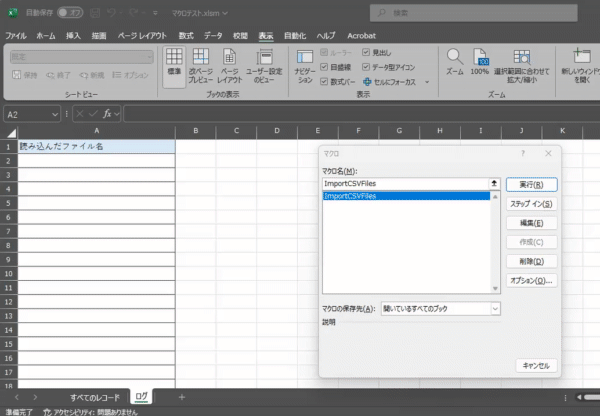Image resolution: width=600 pixels, height=416 pixels.
Task: Expand the マクロの保存先 dropdown
Action: [494, 309]
